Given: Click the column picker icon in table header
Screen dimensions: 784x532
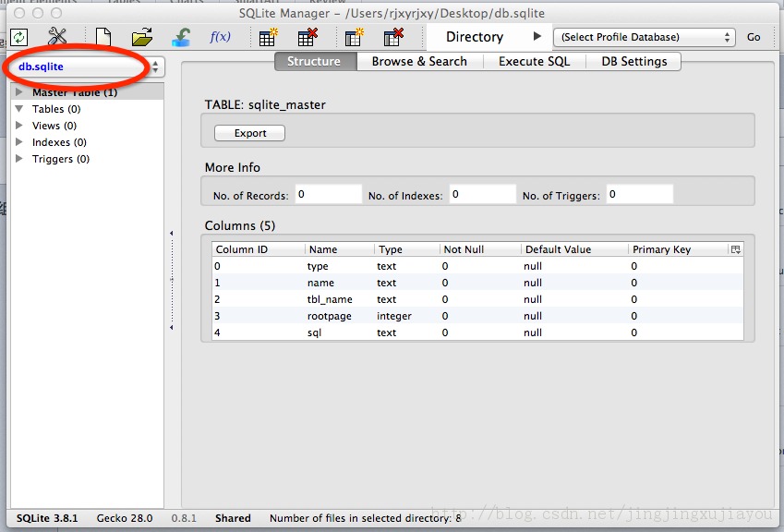Looking at the screenshot, I should [735, 249].
